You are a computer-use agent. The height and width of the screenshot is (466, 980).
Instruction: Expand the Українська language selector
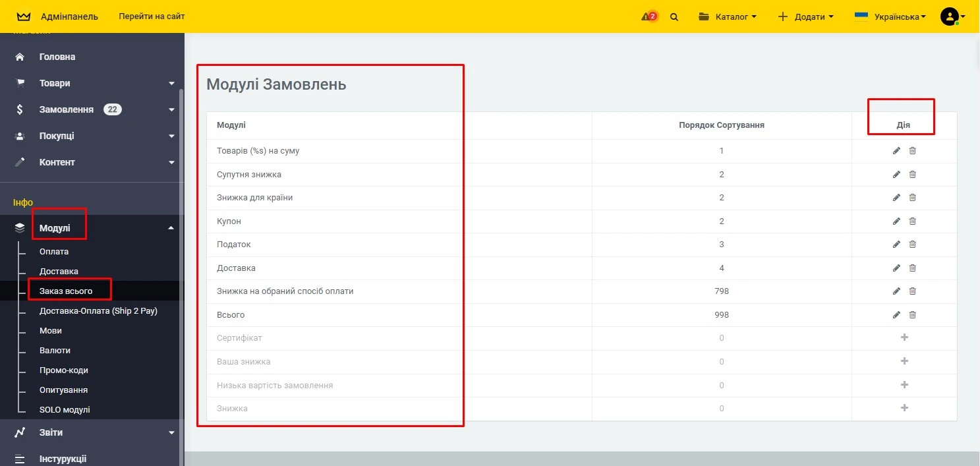coord(890,16)
